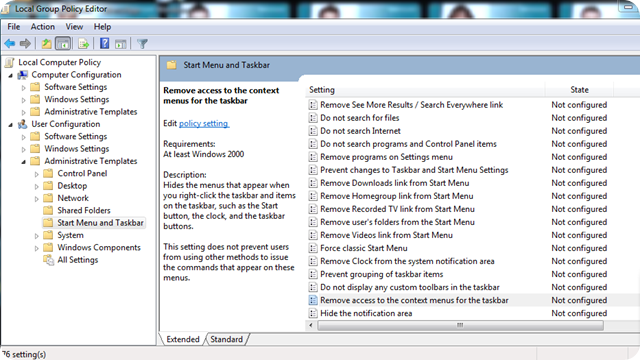Expand Windows Settings under User Configuration
Screen dimensions: 640x360
pos(24,149)
